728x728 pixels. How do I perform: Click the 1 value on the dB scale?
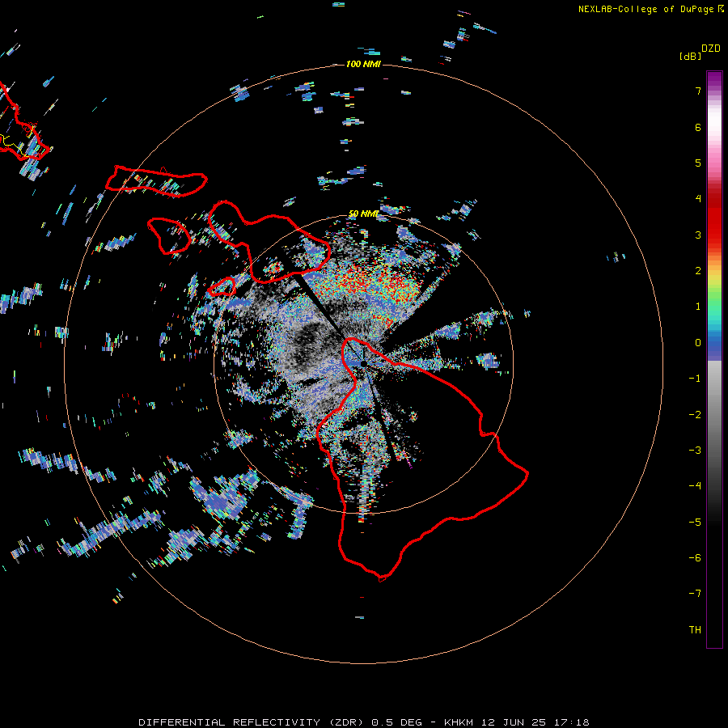[698, 307]
